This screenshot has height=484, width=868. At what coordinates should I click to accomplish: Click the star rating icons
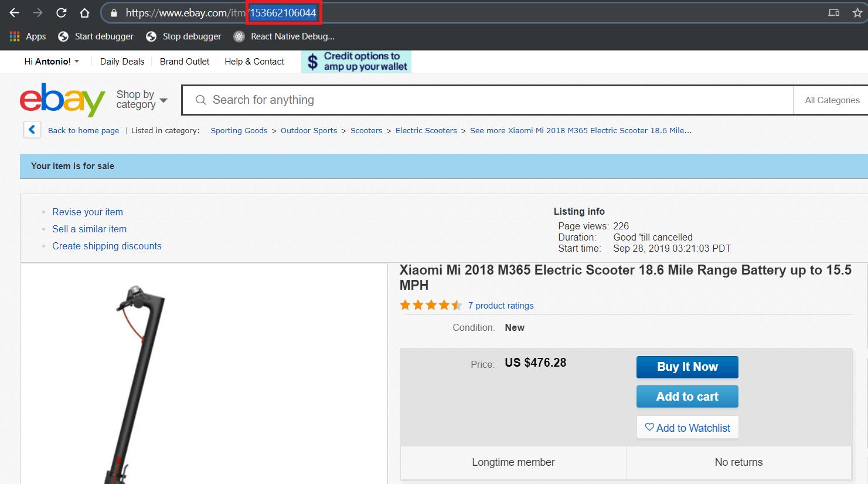[x=431, y=305]
